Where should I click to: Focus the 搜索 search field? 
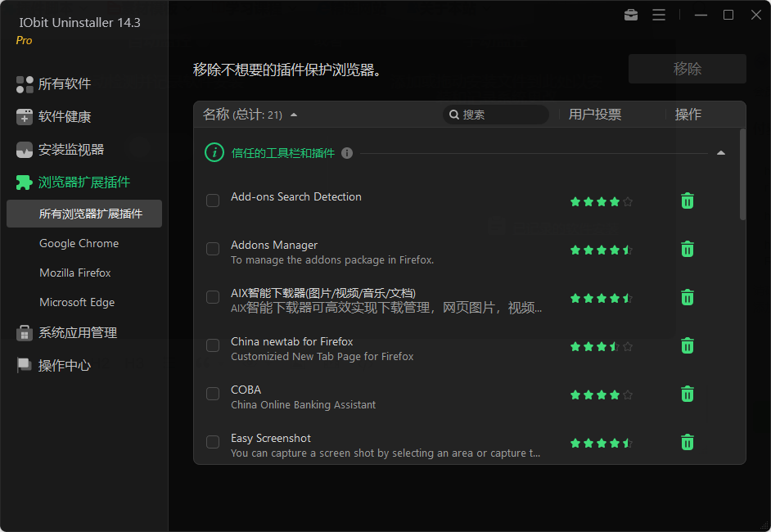499,115
